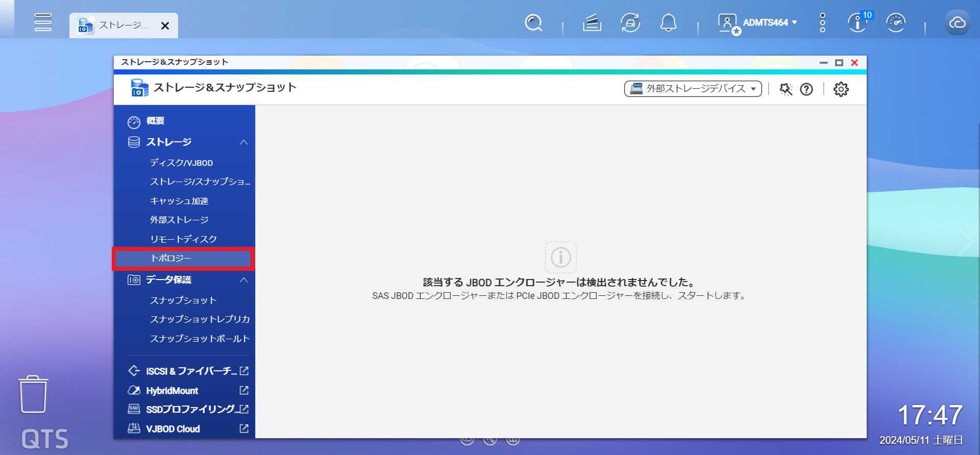Go to next desktop page arrow
The width and height of the screenshot is (980, 455).
(965, 242)
